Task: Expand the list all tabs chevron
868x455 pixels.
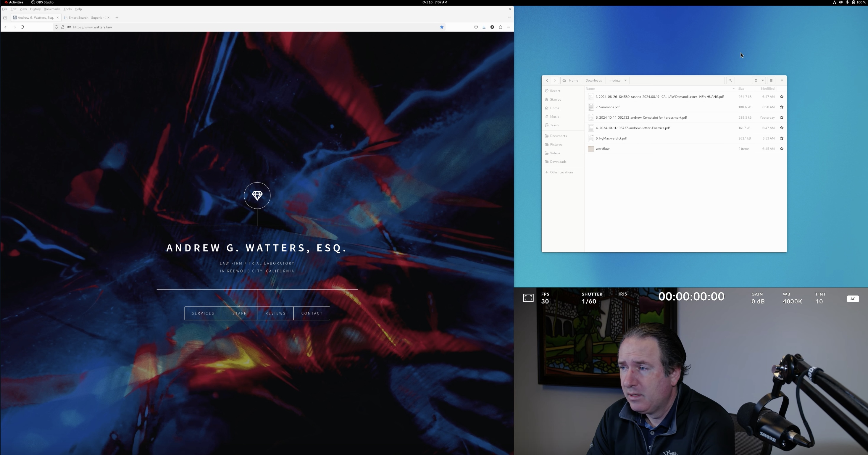Action: pyautogui.click(x=509, y=17)
